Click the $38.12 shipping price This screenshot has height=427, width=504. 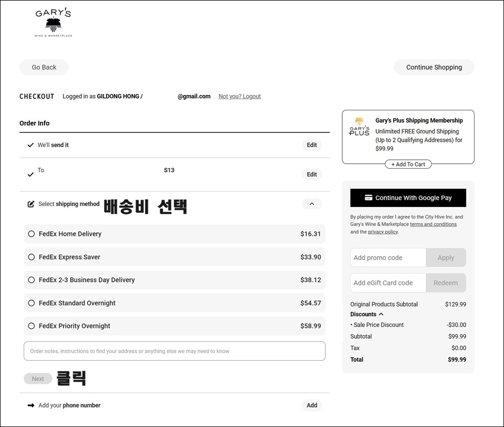pos(310,280)
